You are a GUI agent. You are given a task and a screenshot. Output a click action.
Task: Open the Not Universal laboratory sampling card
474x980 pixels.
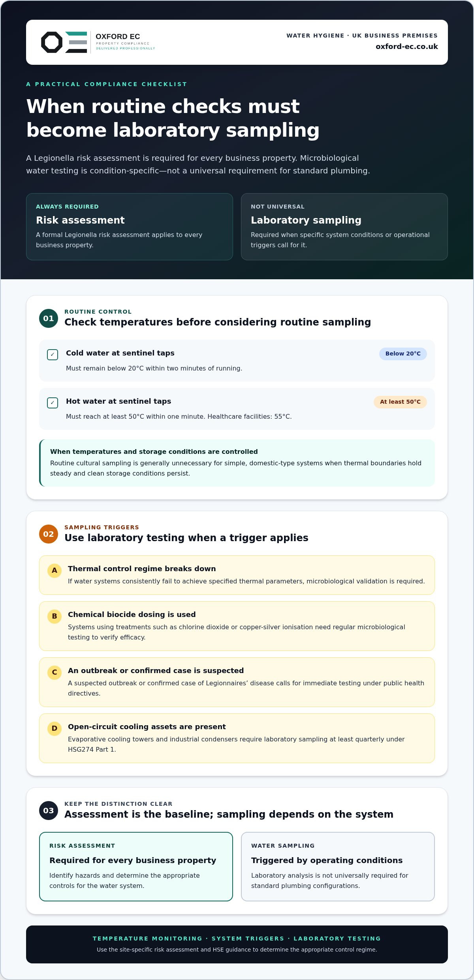[344, 227]
